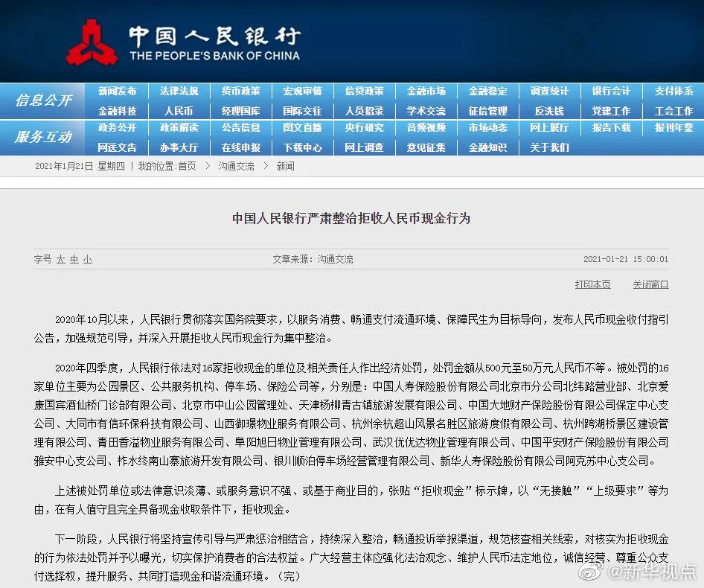Viewport: 704px width, 588px height.
Task: Click the 信息公开 category header
Action: 43,100
